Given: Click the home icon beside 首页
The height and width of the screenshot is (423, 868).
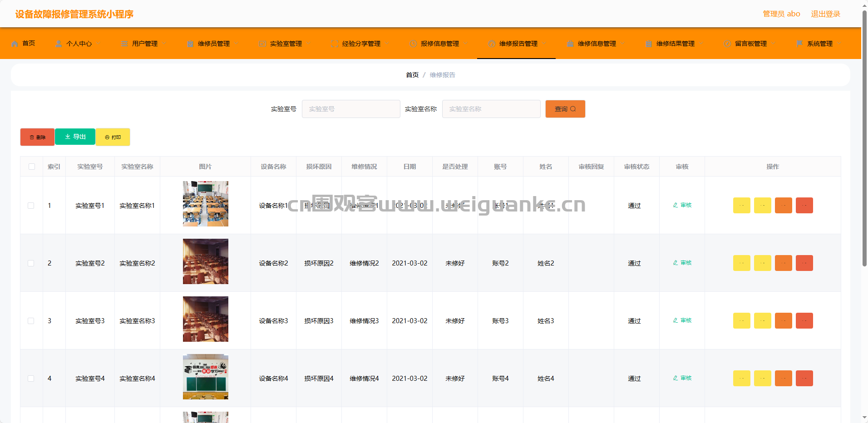Looking at the screenshot, I should click(x=15, y=44).
